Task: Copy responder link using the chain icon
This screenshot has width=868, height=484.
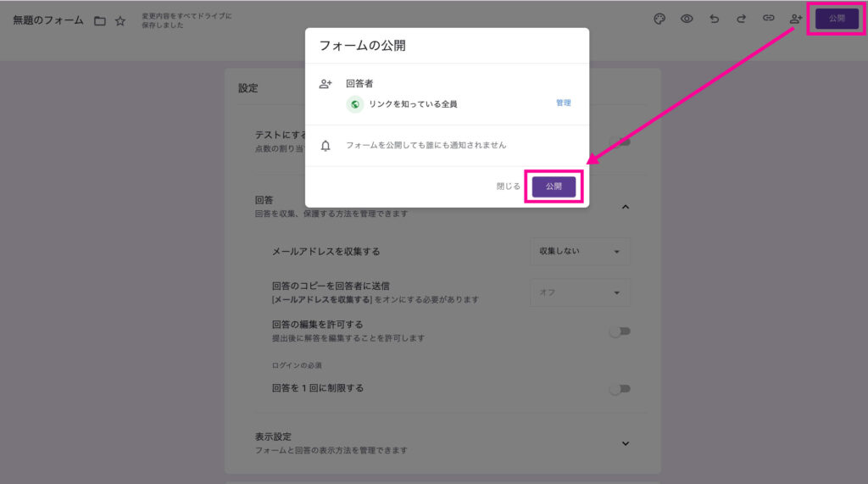Action: [x=768, y=19]
